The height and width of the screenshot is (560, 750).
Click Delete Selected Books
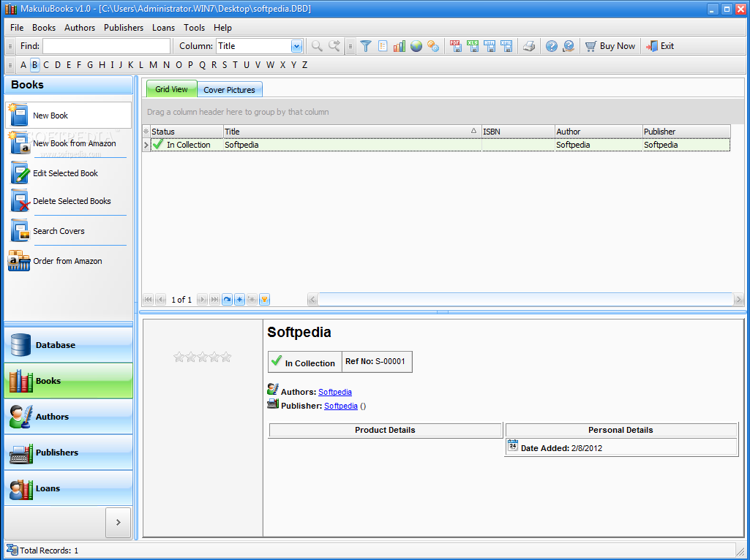tap(68, 201)
